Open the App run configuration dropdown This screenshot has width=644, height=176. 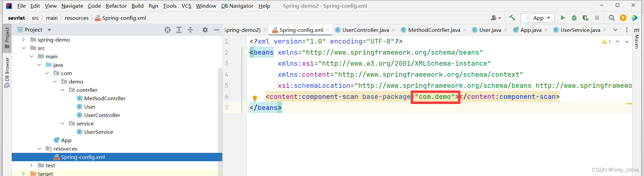538,18
